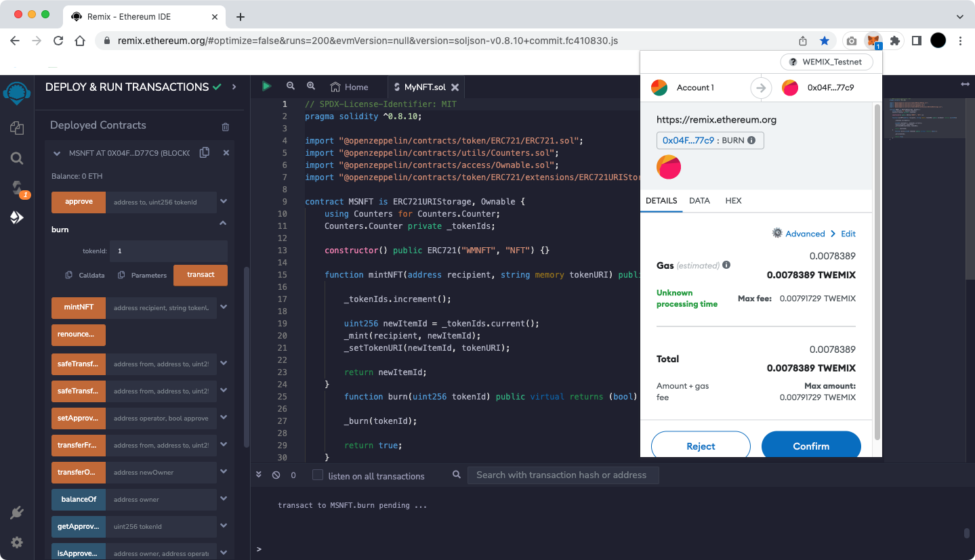Image resolution: width=975 pixels, height=560 pixels.
Task: Reload the browser page
Action: (58, 41)
